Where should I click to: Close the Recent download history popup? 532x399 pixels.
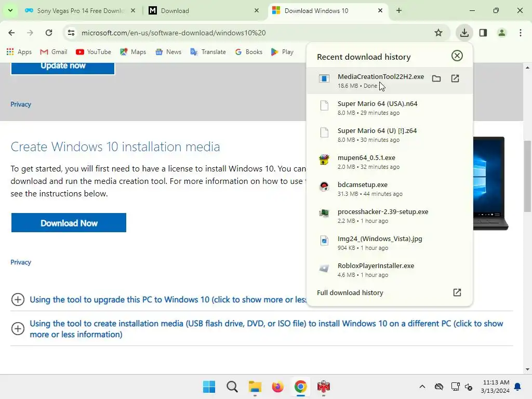pyautogui.click(x=457, y=56)
